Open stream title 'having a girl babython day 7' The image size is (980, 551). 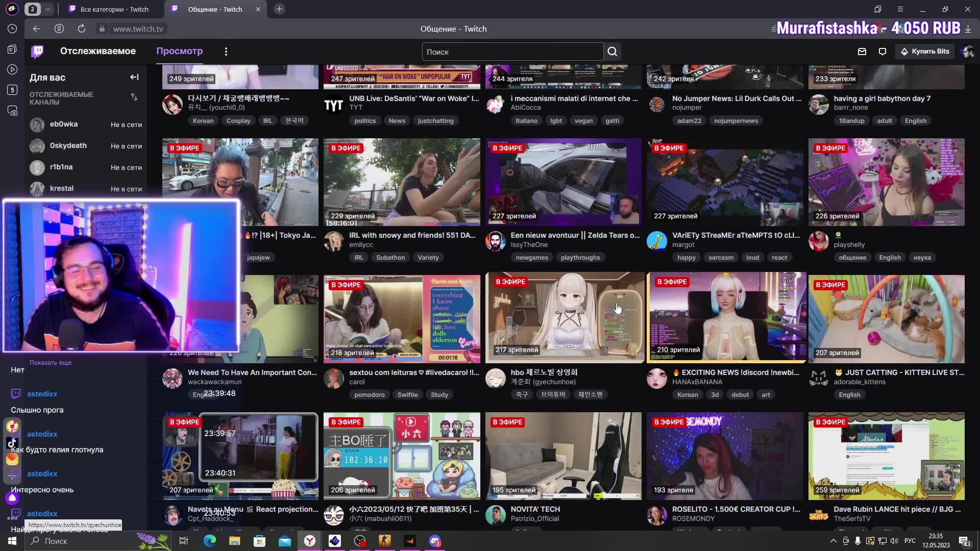click(882, 98)
